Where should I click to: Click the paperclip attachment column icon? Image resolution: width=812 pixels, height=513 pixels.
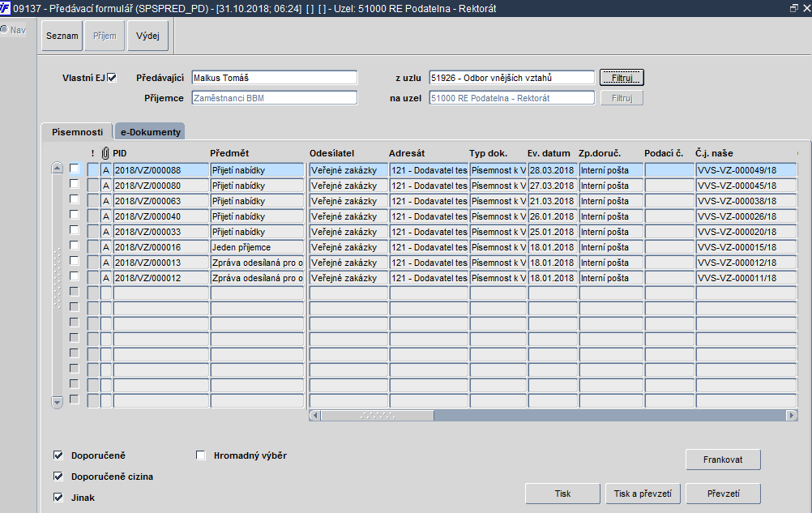(105, 153)
